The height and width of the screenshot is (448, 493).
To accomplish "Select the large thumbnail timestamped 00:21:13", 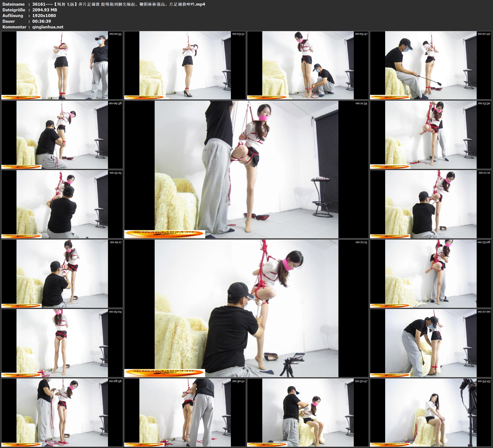I will [246, 308].
